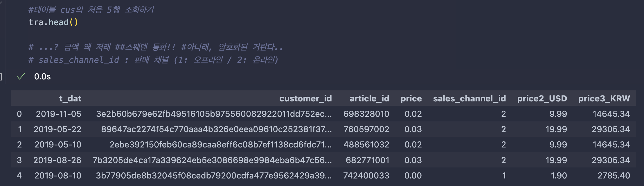Screen dimensions: 644x186
Task: Click USD price 1.90
Action: click(x=559, y=176)
